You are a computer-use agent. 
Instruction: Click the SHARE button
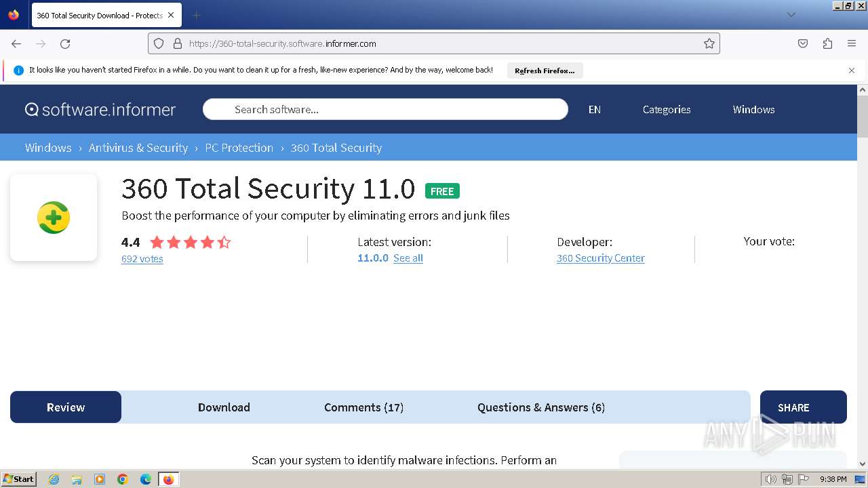pos(804,407)
